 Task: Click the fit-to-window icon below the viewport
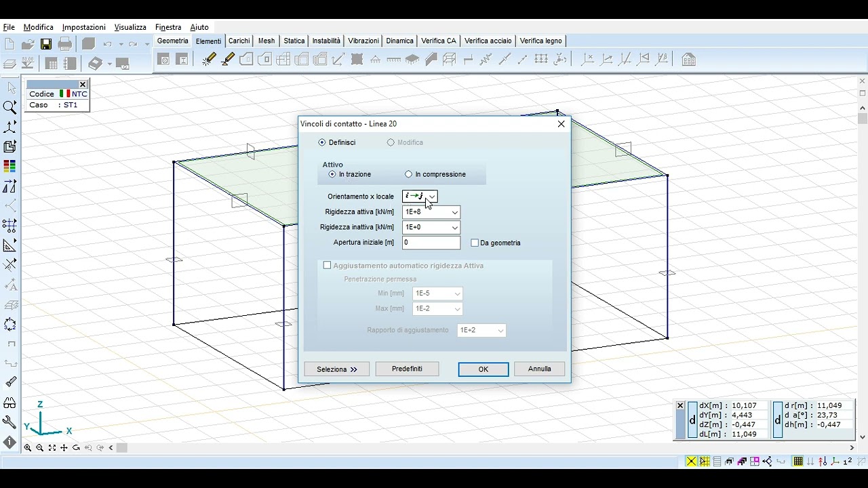52,448
